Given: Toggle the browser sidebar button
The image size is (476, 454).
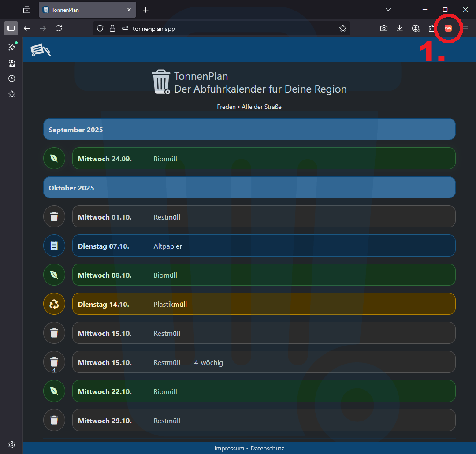Looking at the screenshot, I should pyautogui.click(x=11, y=28).
